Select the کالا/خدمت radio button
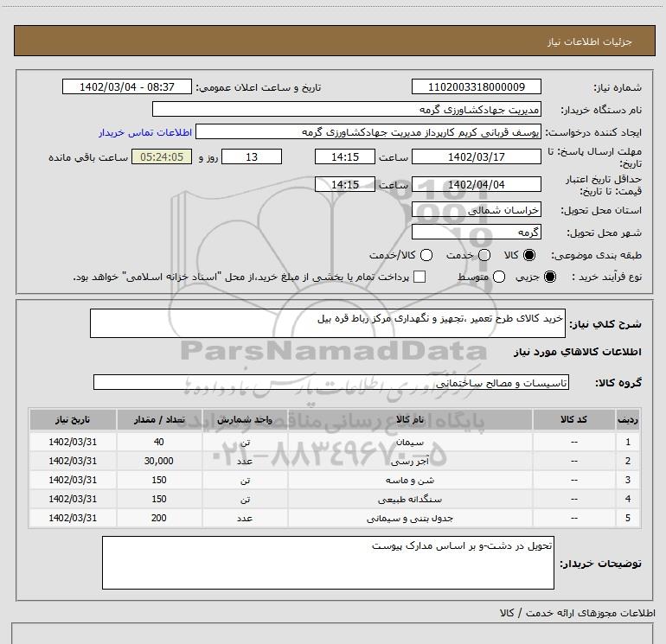The height and width of the screenshot is (644, 666). pos(426,255)
